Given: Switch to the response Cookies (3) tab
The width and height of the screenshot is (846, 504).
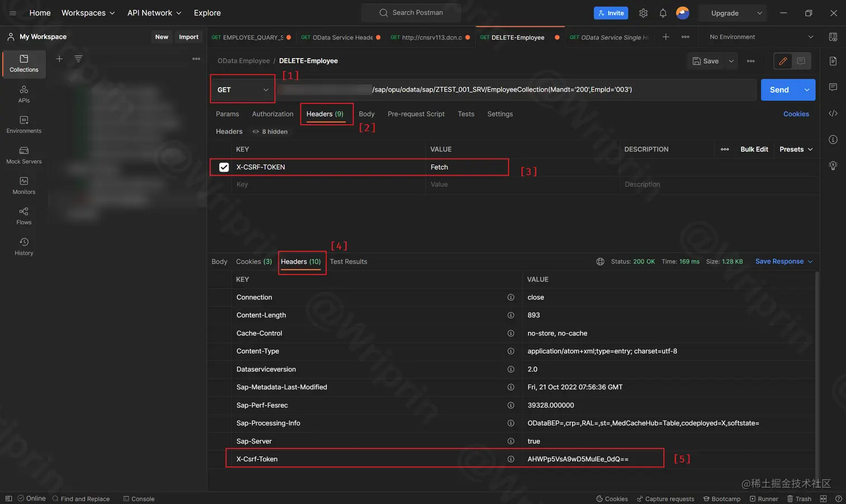Looking at the screenshot, I should pyautogui.click(x=254, y=262).
